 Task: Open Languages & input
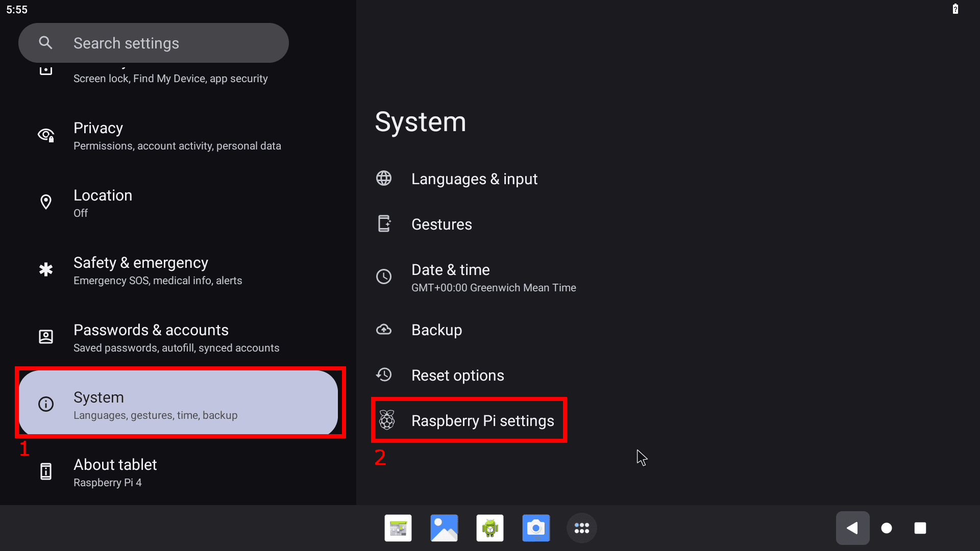point(668,179)
